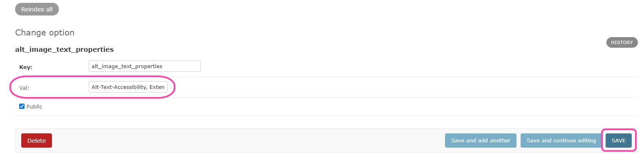
Task: Open the HISTORY page for this option
Action: coord(622,42)
